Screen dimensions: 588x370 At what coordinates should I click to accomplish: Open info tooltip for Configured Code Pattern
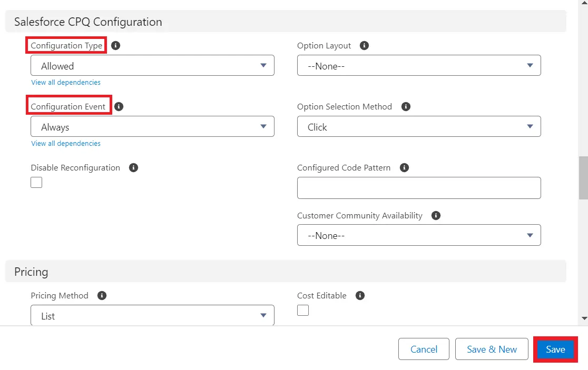(404, 168)
